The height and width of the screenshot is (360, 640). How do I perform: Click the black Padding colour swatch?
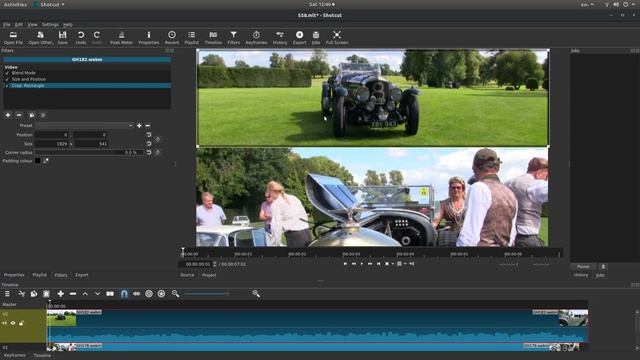(38, 161)
